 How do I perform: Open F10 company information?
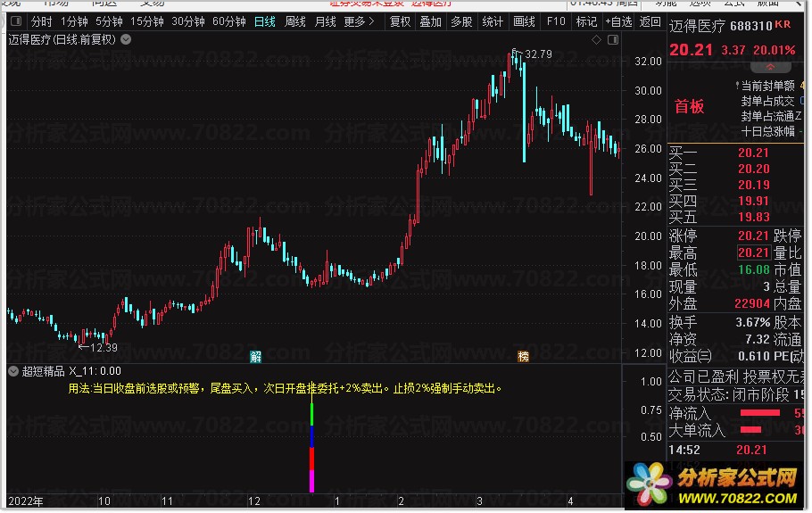(556, 21)
